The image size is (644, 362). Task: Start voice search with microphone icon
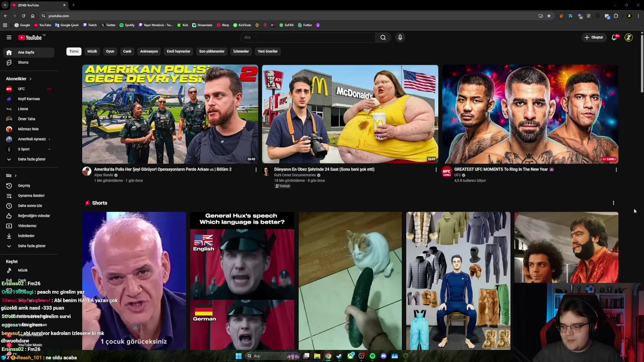click(400, 37)
